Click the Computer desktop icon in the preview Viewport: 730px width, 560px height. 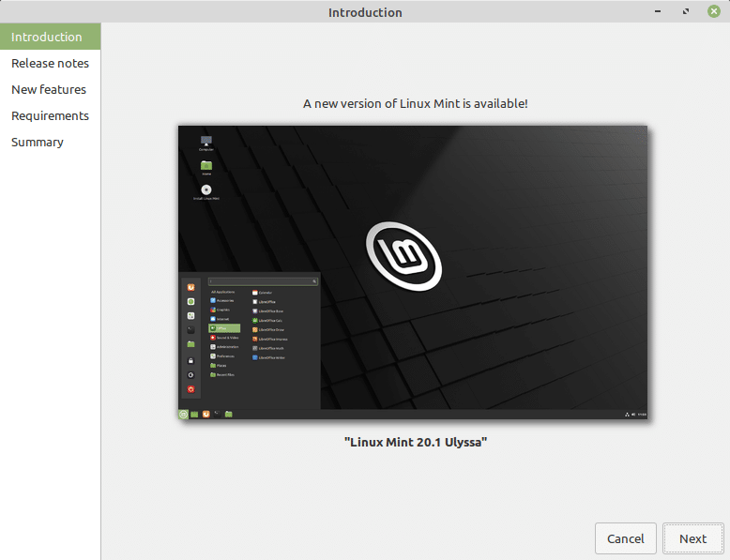tap(206, 143)
